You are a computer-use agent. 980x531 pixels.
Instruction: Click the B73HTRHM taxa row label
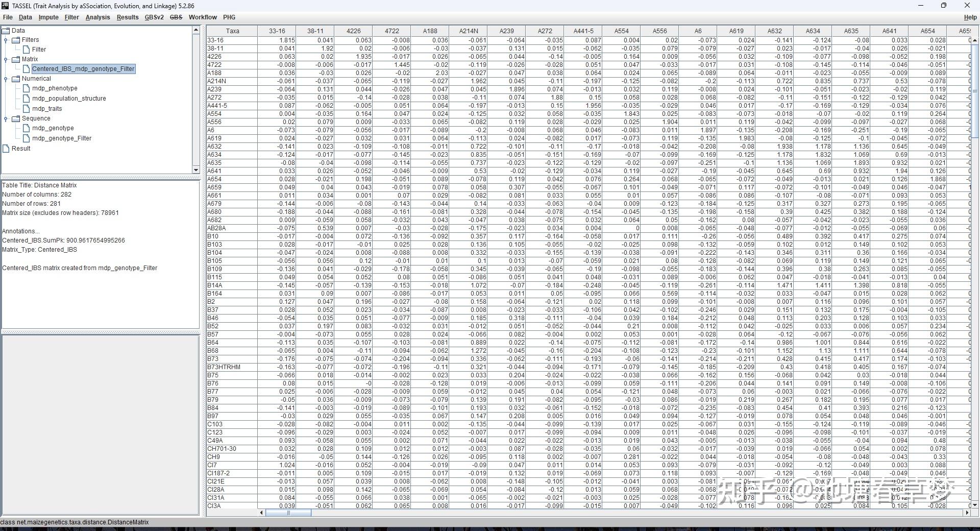232,367
